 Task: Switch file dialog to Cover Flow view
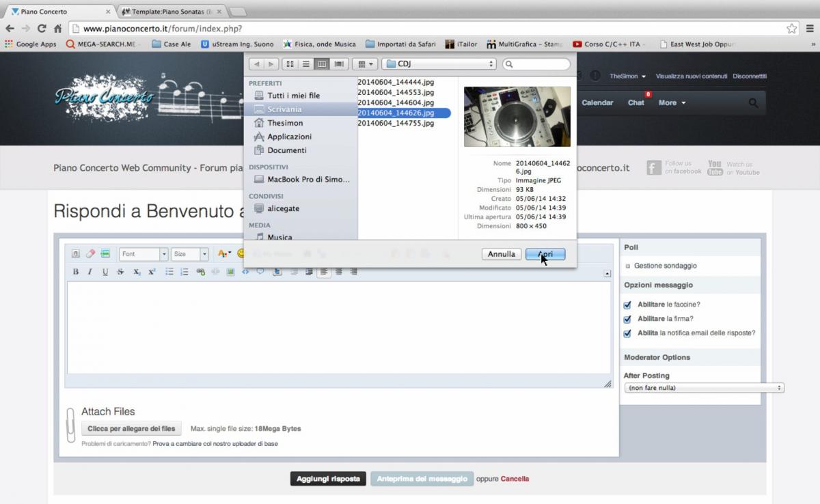pos(338,64)
